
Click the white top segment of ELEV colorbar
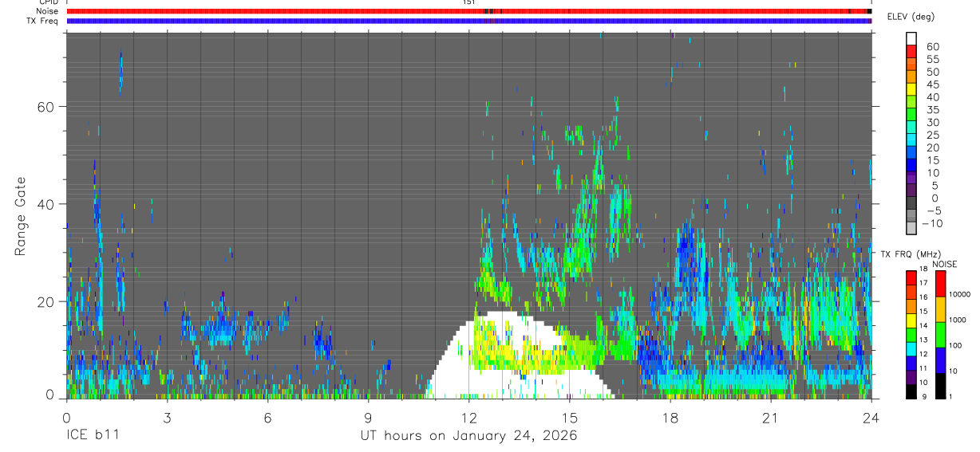coord(911,39)
